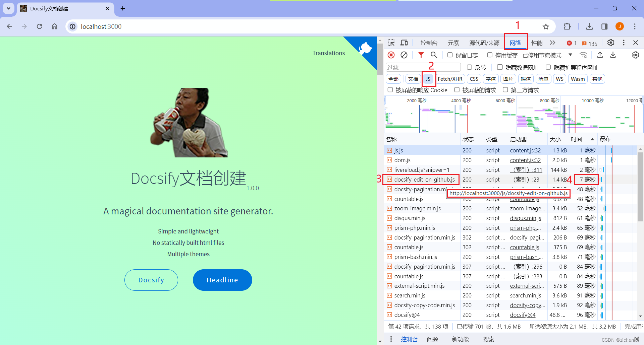Show the 135 warnings badge
Viewport: 644px width, 345px height.
click(590, 44)
